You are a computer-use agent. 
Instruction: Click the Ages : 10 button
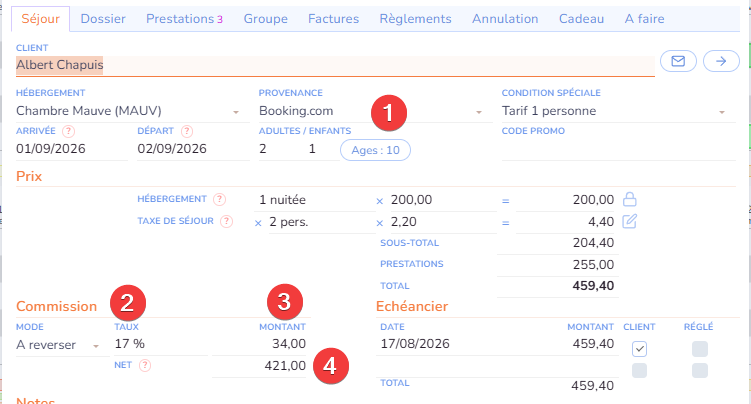(375, 150)
